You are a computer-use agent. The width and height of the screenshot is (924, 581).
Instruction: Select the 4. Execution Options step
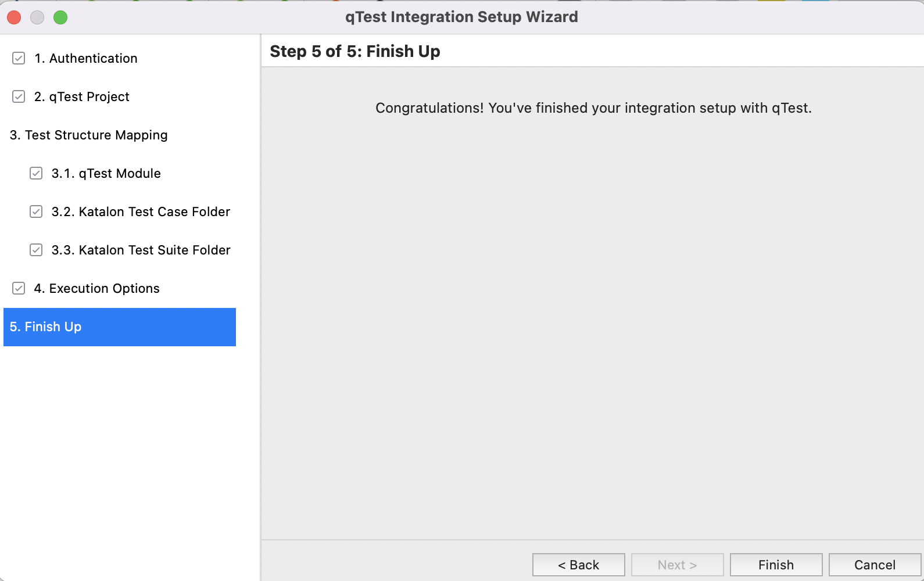click(x=97, y=288)
